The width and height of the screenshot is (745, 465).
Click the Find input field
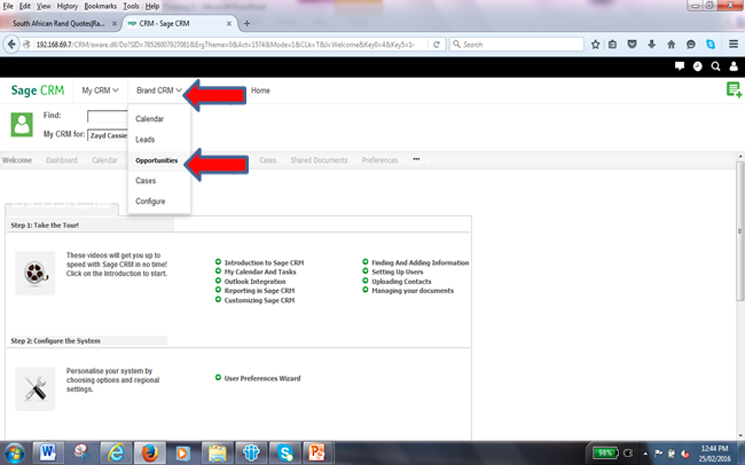pos(108,116)
